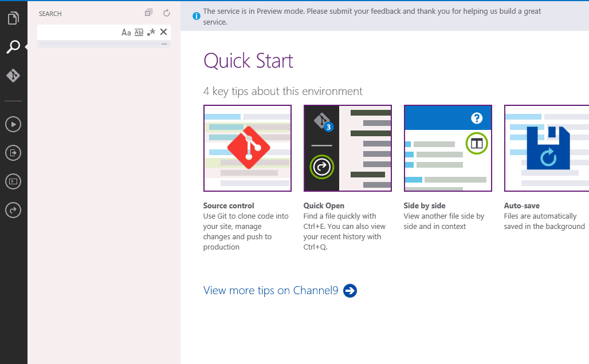Clear the search with the X icon
Screen dimensions: 589x364
[x=163, y=33]
